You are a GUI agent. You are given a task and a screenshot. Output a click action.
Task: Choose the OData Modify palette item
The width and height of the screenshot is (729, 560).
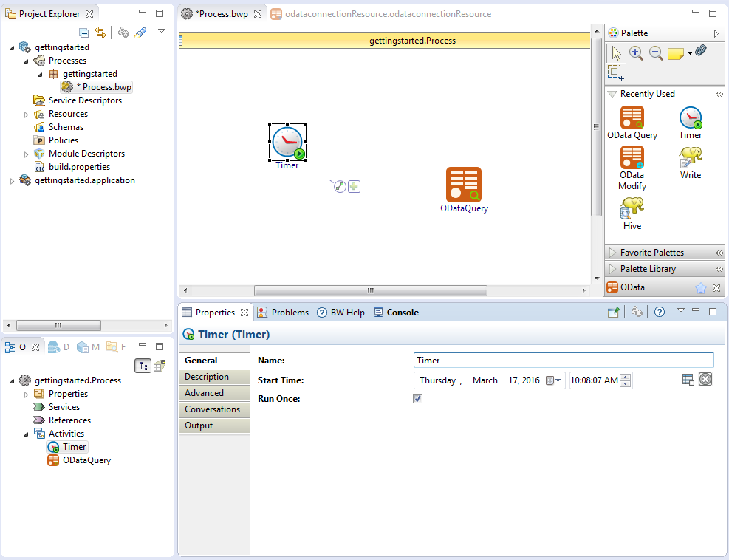pos(632,158)
